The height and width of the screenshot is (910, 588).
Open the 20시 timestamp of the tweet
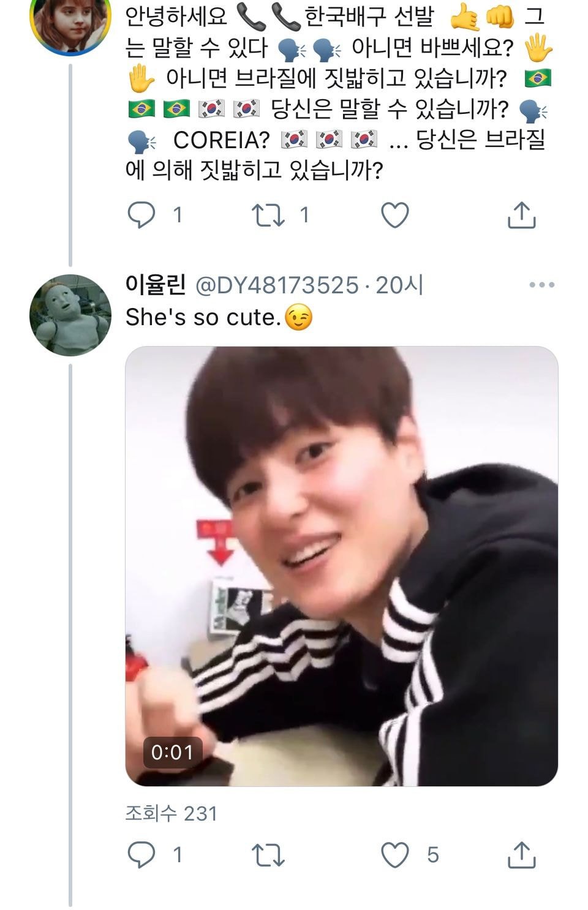(399, 285)
